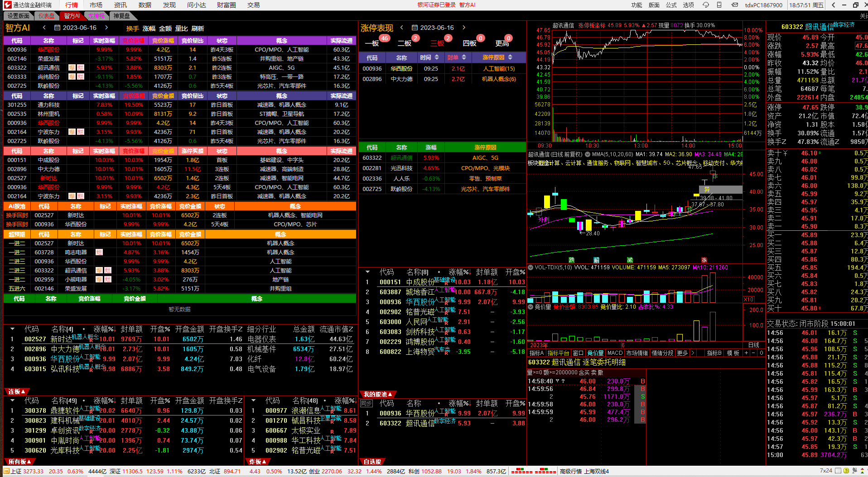The image size is (868, 477).
Task: Open calendar icon beside 智方AI date
Action: click(57, 28)
